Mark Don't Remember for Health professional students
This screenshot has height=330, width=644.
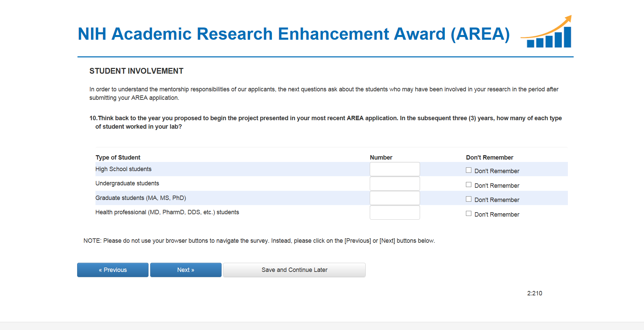(469, 214)
